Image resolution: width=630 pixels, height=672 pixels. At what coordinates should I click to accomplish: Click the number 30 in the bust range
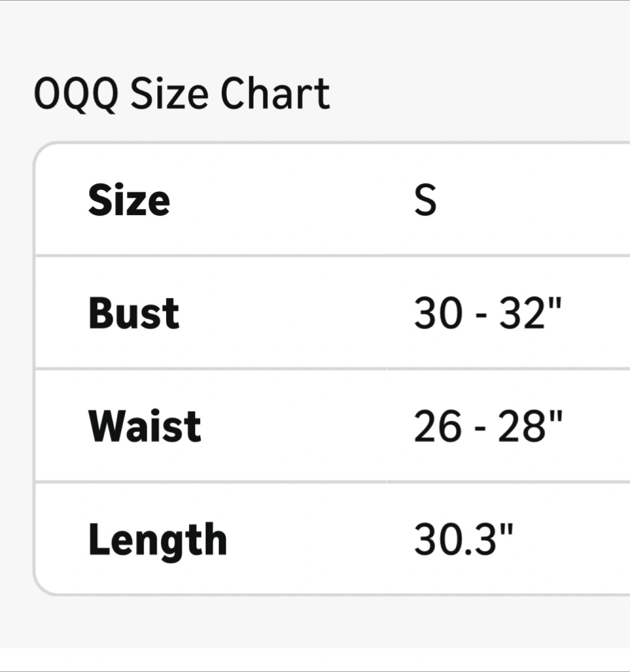[x=438, y=313]
